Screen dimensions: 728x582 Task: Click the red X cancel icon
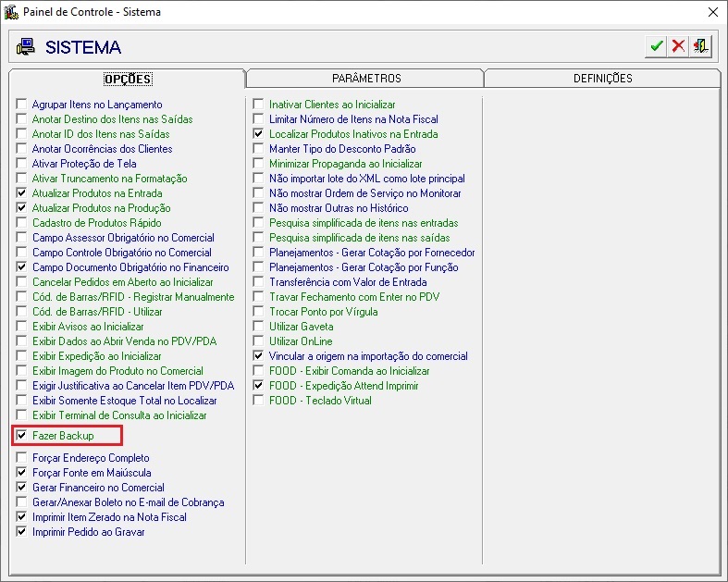679,47
